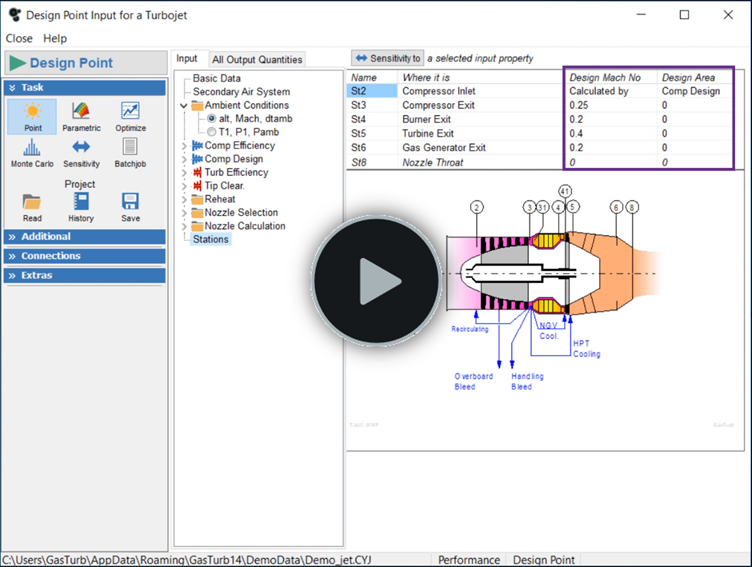Select Stations in the tree

click(211, 239)
